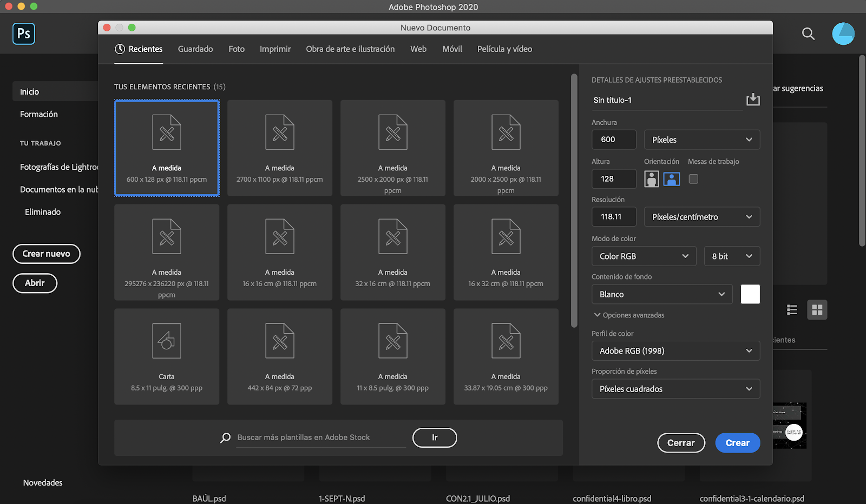Switch to the Web tab
This screenshot has width=866, height=504.
coord(418,49)
